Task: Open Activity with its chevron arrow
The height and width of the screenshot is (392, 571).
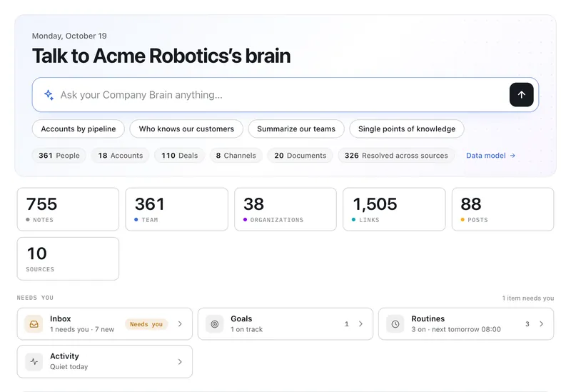Action: pos(180,362)
